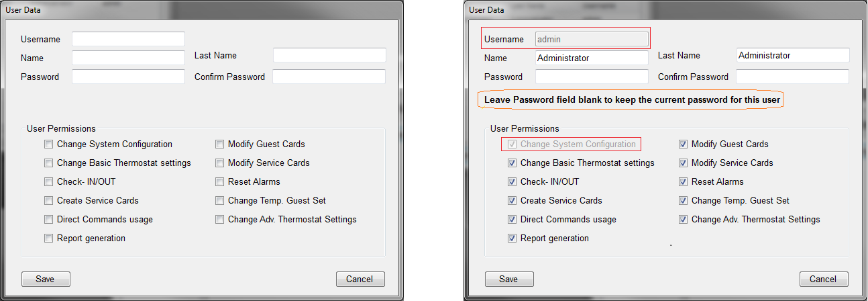
Task: Click the empty Username field in blank dialog
Action: 128,39
